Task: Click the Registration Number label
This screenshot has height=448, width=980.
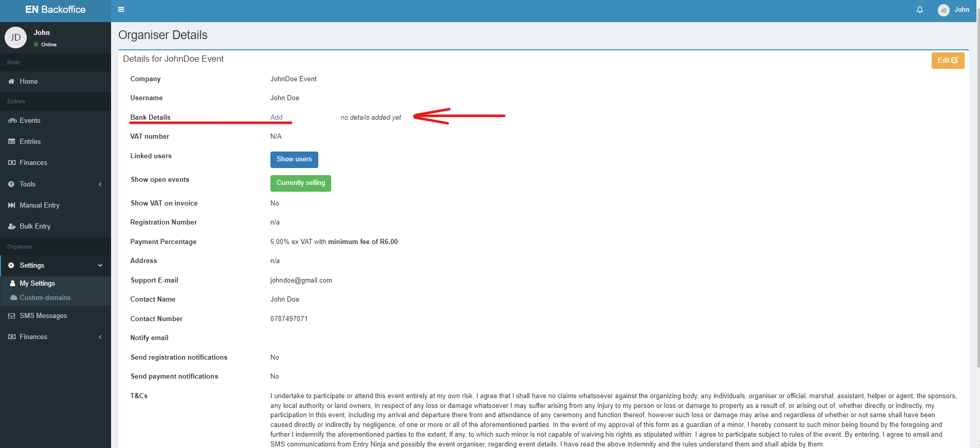Action: (164, 222)
